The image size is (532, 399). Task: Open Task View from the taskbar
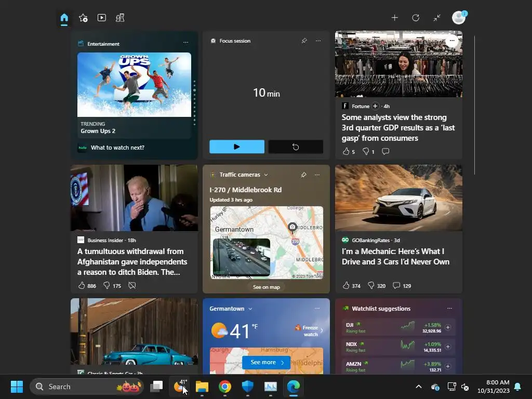coord(157,386)
